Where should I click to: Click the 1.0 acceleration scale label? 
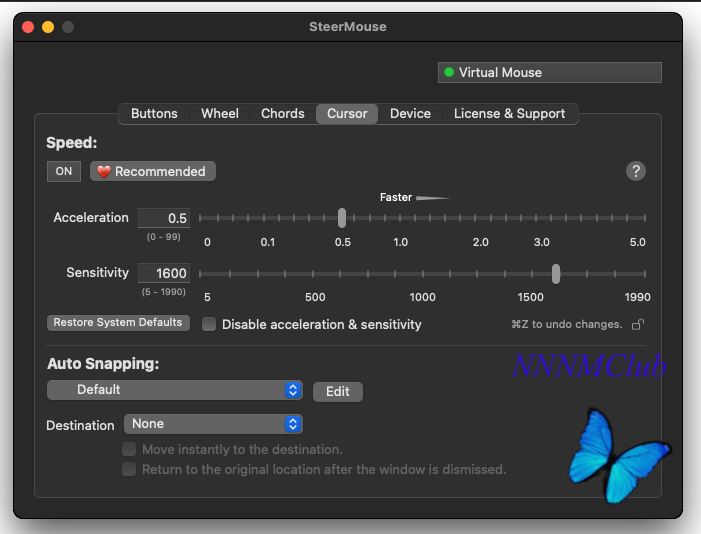pyautogui.click(x=400, y=242)
